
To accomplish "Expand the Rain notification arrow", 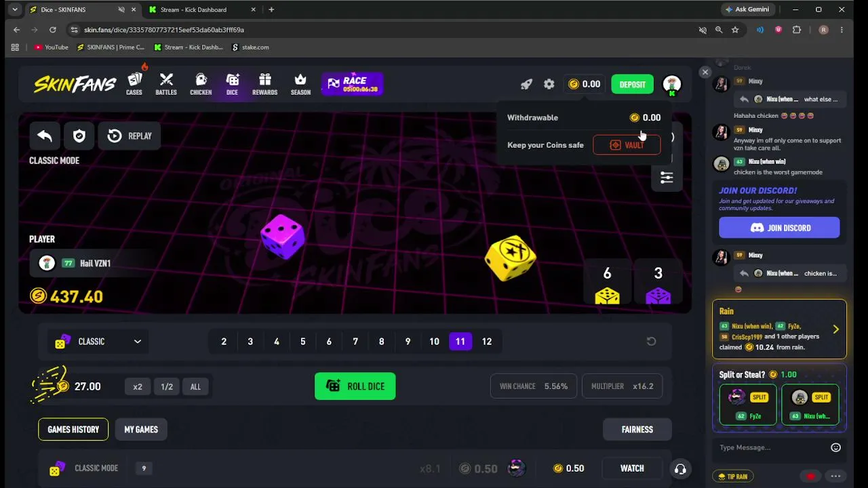I will click(835, 329).
